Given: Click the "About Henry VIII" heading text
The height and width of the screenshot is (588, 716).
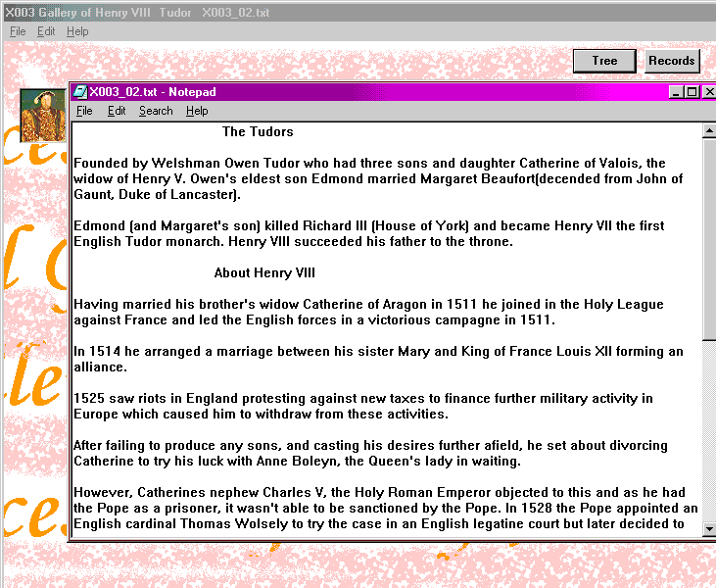Looking at the screenshot, I should pyautogui.click(x=264, y=272).
